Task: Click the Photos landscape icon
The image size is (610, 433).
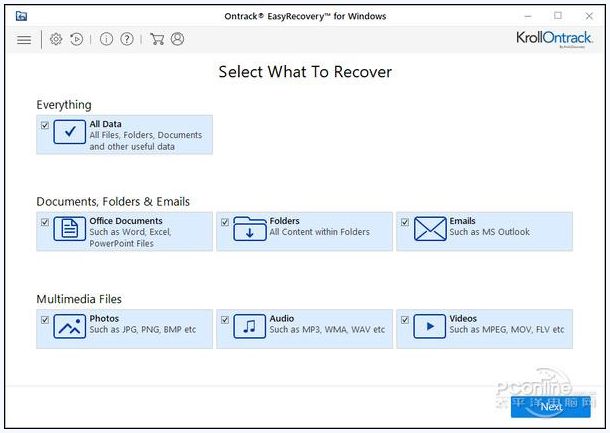Action: [70, 326]
